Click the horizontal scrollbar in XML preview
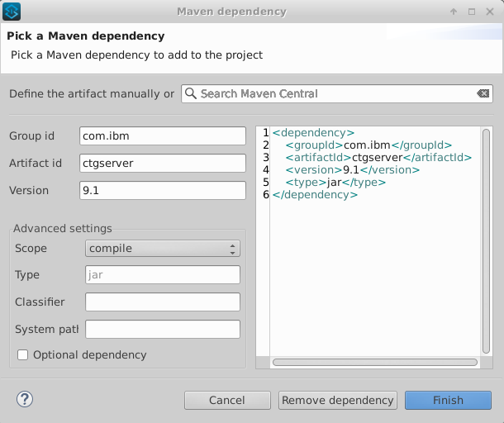Image resolution: width=504 pixels, height=423 pixels. pyautogui.click(x=374, y=362)
